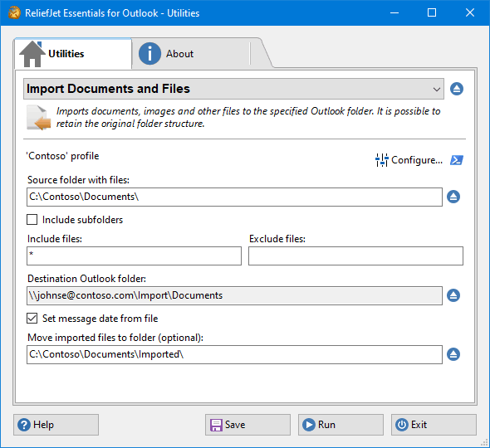The width and height of the screenshot is (490, 448).
Task: Enable the Include subfolders checkbox
Action: click(x=32, y=220)
